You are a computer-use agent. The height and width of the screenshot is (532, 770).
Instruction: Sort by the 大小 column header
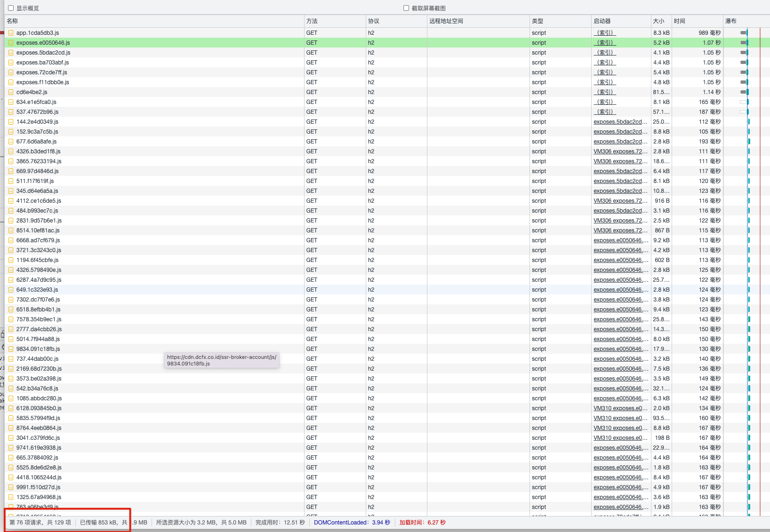pyautogui.click(x=661, y=21)
